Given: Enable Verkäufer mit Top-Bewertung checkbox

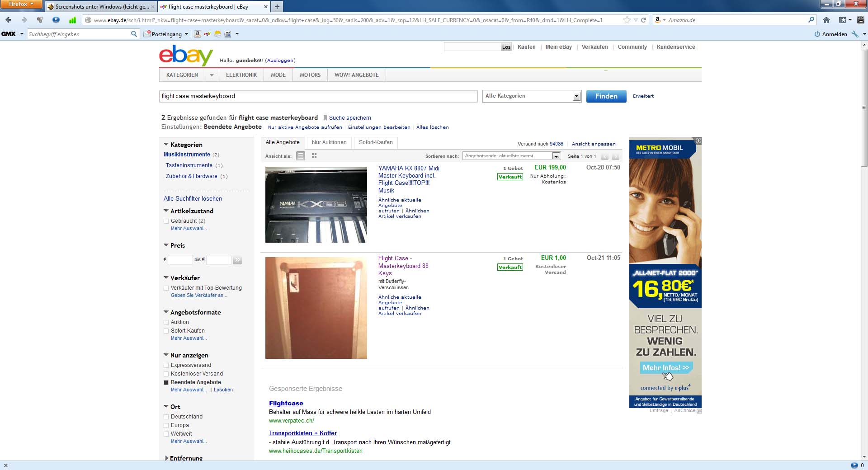Looking at the screenshot, I should [166, 288].
